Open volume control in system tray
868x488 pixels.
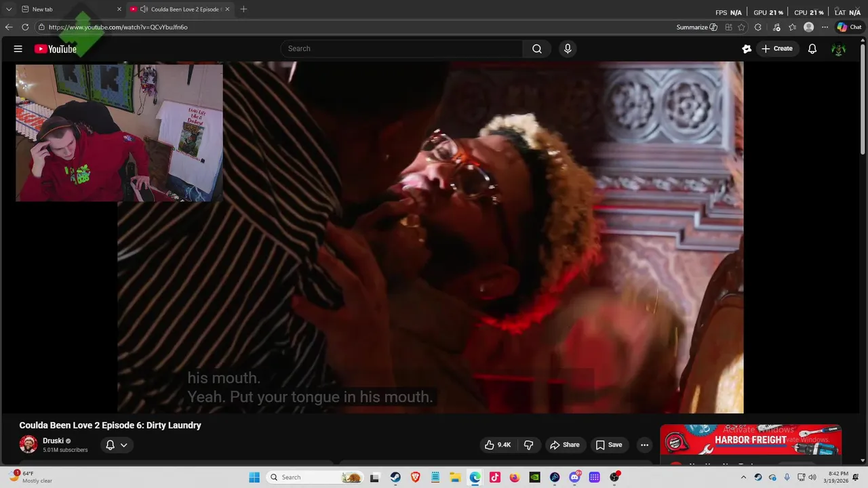click(812, 477)
